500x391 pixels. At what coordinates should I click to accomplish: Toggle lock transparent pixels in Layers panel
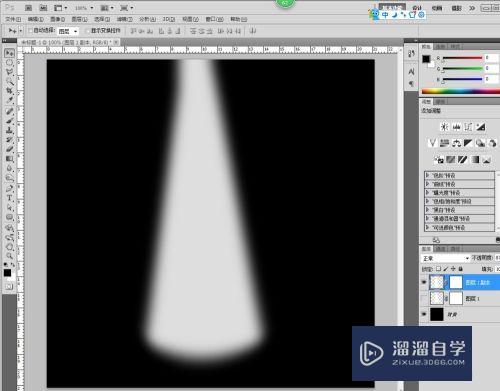coord(438,269)
